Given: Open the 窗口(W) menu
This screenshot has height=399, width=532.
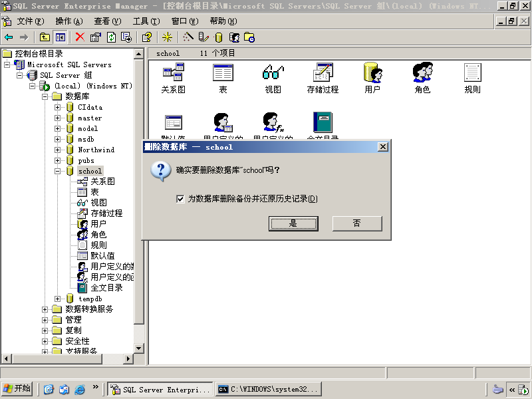Looking at the screenshot, I should (185, 21).
